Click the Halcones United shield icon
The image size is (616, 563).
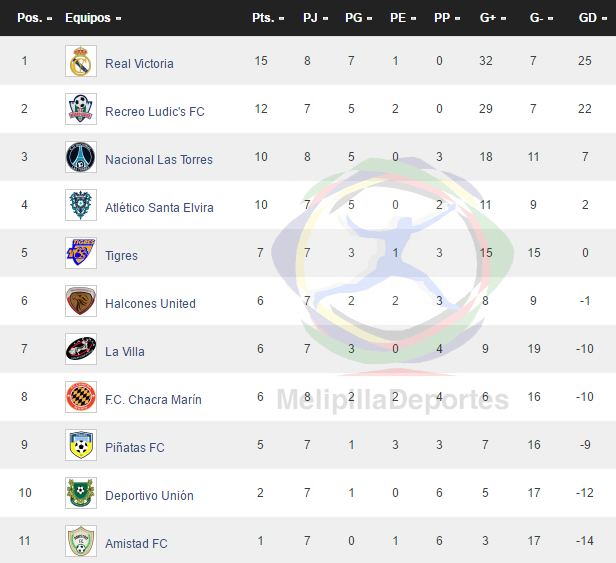click(x=81, y=301)
